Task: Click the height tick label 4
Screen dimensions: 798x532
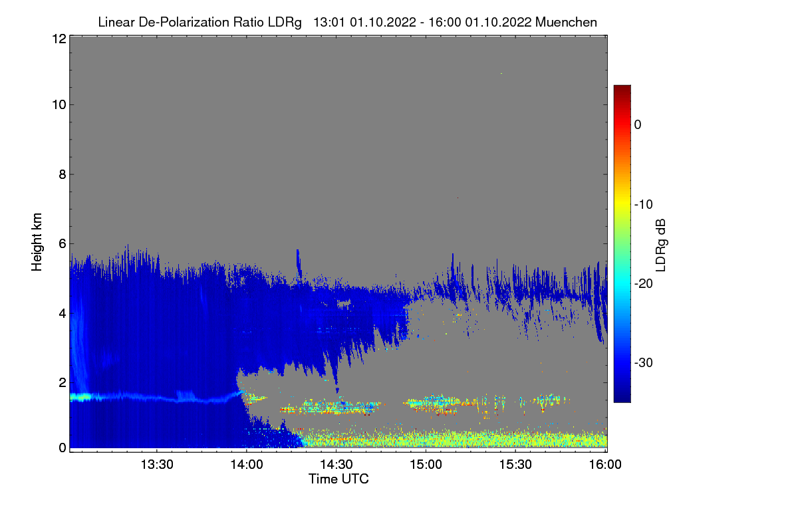Action: 62,313
